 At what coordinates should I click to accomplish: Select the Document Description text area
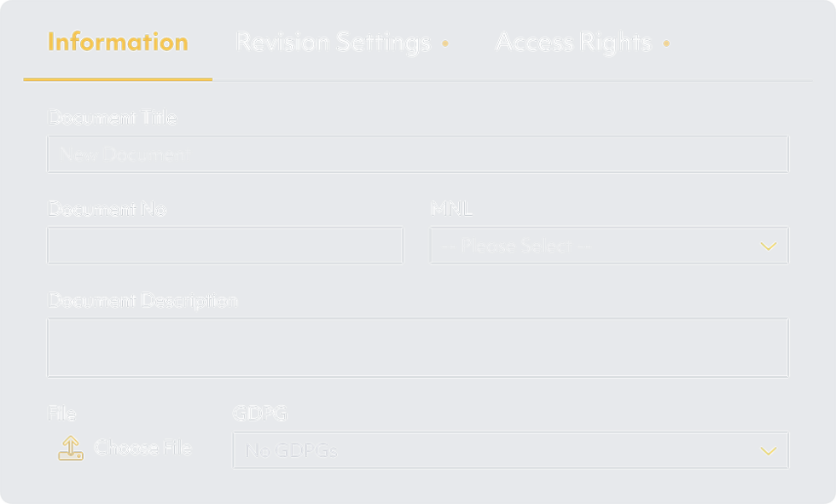pyautogui.click(x=417, y=348)
